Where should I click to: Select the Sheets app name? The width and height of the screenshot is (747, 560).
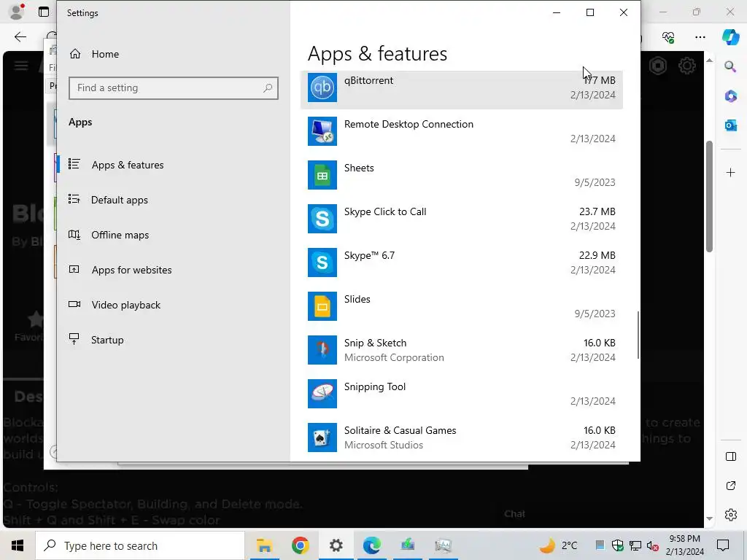[x=359, y=168]
